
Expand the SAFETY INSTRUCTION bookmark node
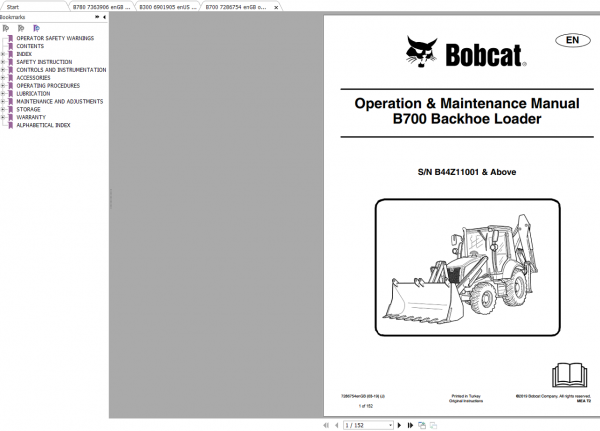(x=3, y=62)
